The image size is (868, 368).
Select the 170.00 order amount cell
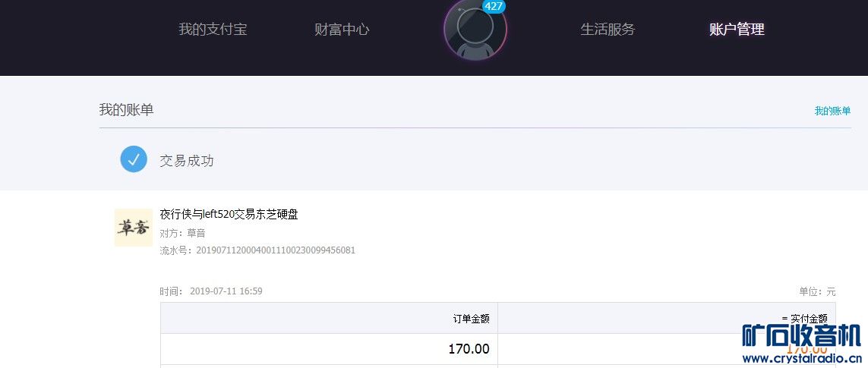[x=469, y=349]
